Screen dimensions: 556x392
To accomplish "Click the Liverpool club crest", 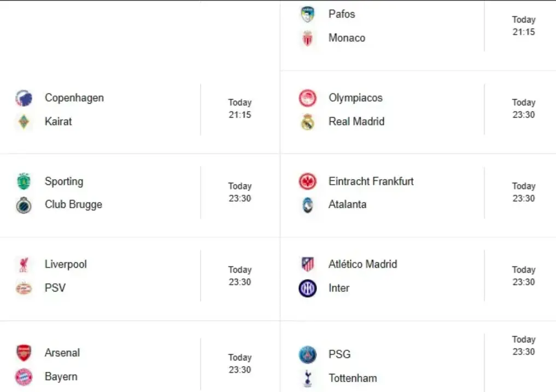I will coord(24,265).
